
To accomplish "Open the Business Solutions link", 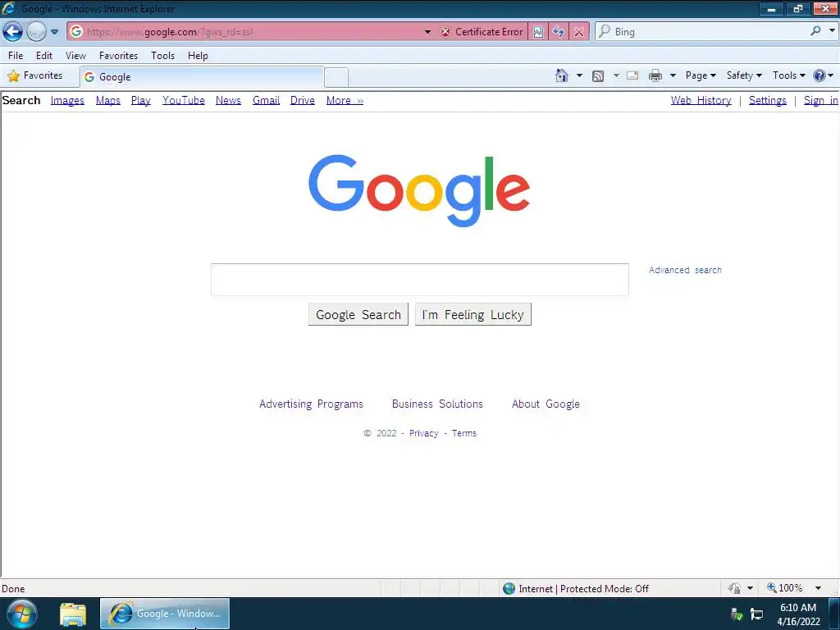I will click(437, 404).
